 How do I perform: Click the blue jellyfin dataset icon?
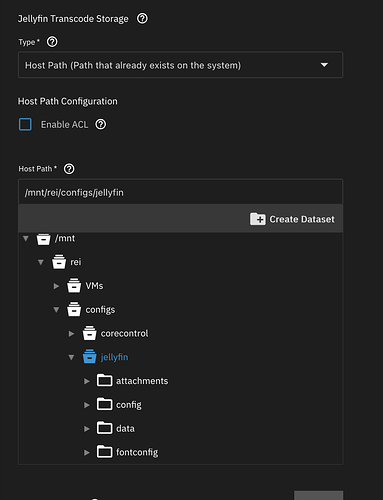pyautogui.click(x=89, y=357)
